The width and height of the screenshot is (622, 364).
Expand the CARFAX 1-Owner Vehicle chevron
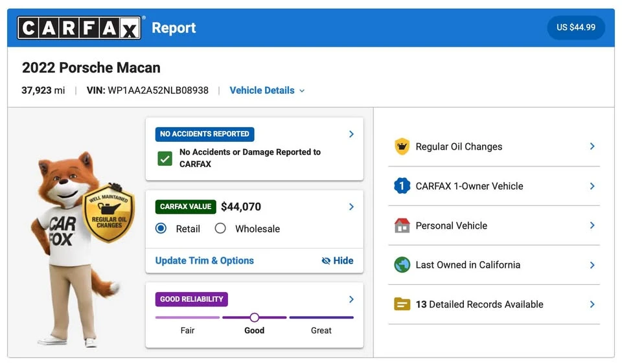(x=592, y=186)
